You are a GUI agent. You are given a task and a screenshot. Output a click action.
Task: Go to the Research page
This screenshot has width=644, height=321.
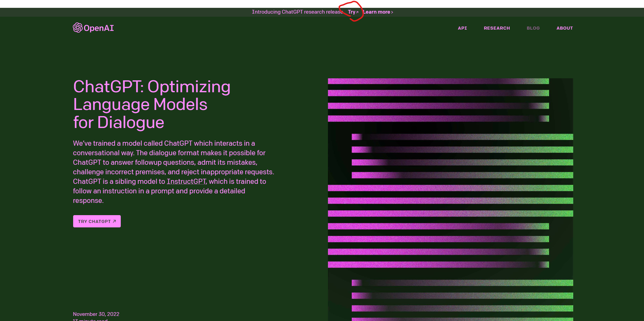(x=497, y=28)
